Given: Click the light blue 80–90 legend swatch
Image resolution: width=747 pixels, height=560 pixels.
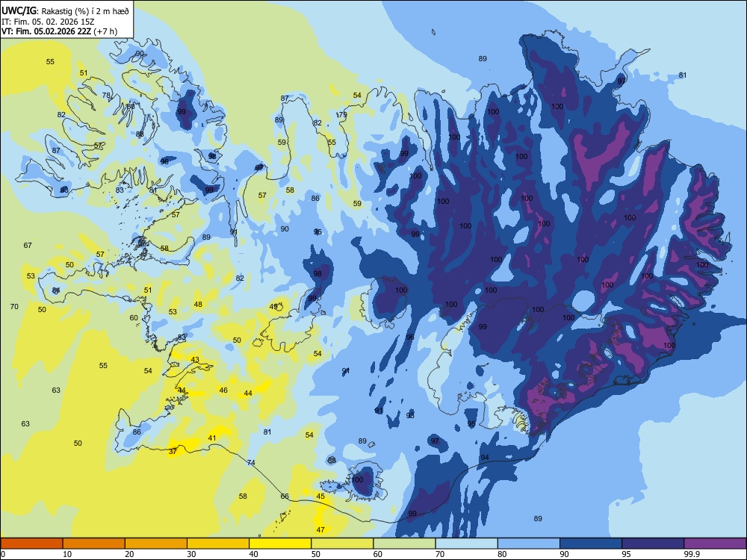Looking at the screenshot, I should click(x=529, y=544).
